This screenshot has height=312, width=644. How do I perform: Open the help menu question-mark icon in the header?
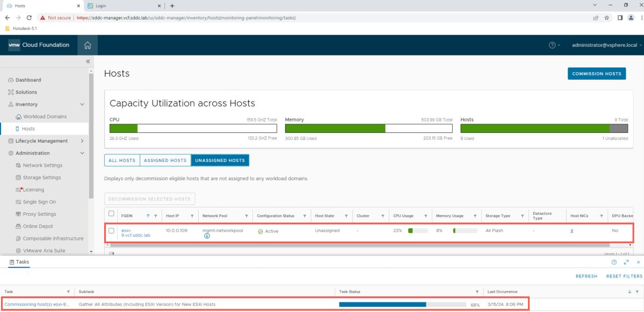(x=552, y=45)
